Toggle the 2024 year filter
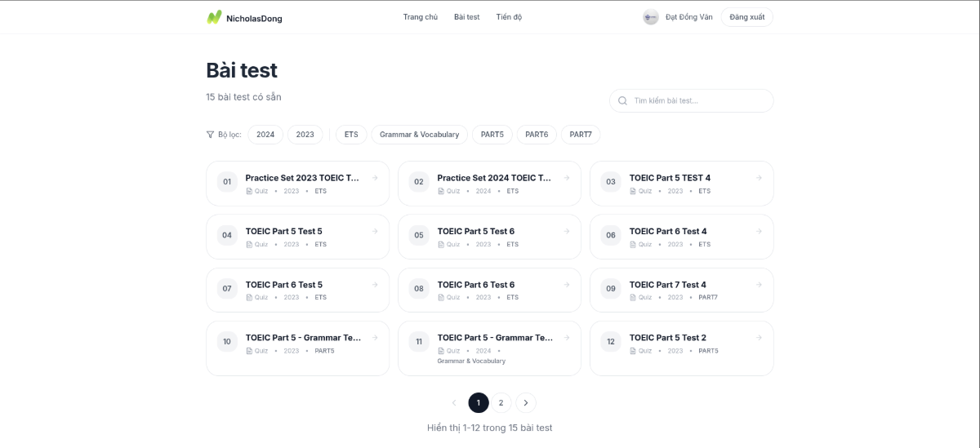This screenshot has height=448, width=980. click(265, 135)
